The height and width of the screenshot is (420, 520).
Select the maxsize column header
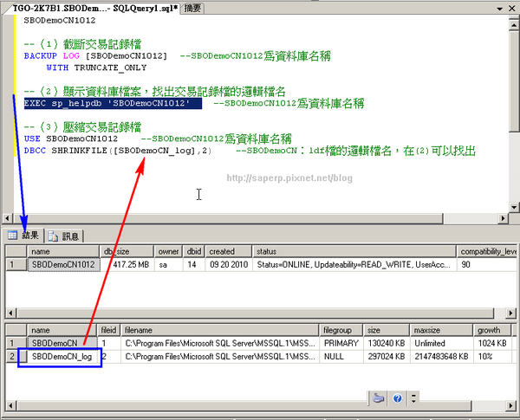[441, 330]
